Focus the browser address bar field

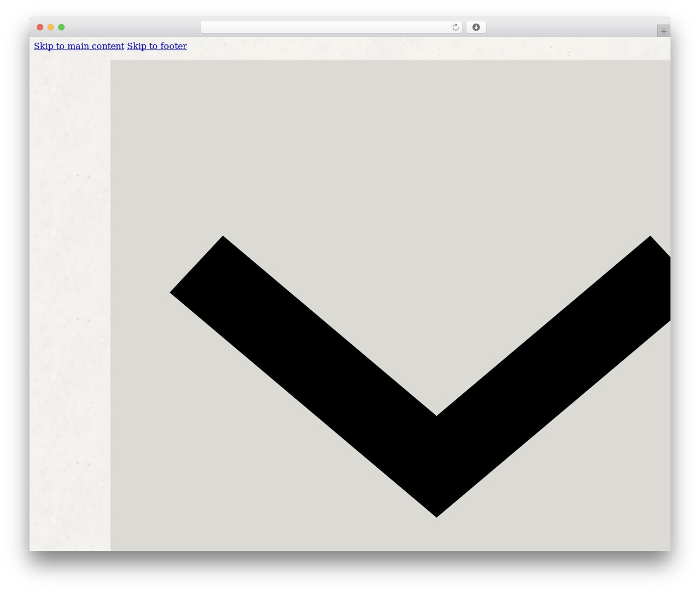coord(331,27)
